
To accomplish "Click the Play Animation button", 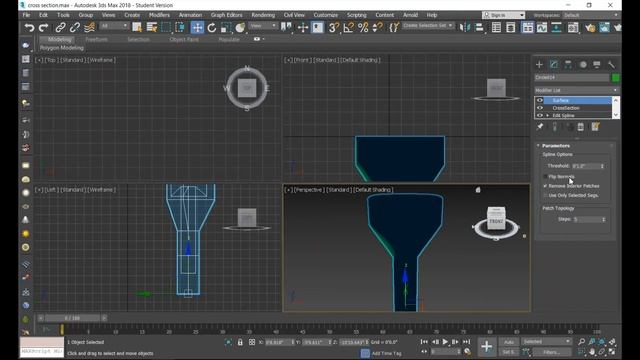I will point(445,342).
